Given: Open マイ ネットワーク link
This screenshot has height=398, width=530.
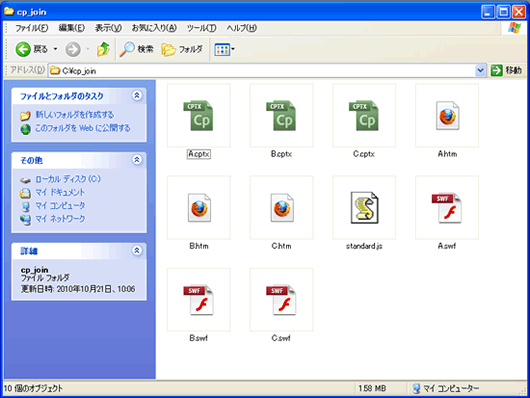Looking at the screenshot, I should coord(61,219).
